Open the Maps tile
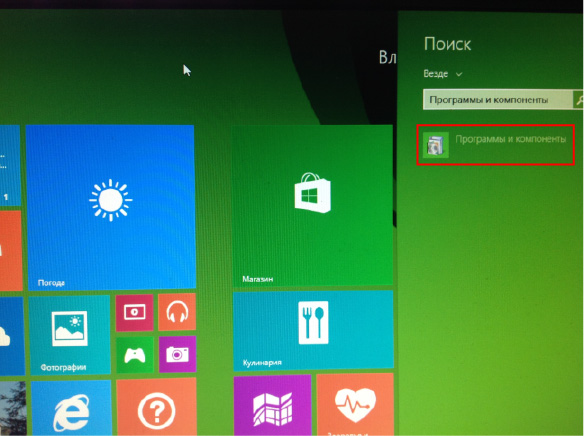The image size is (584, 436). click(x=273, y=405)
